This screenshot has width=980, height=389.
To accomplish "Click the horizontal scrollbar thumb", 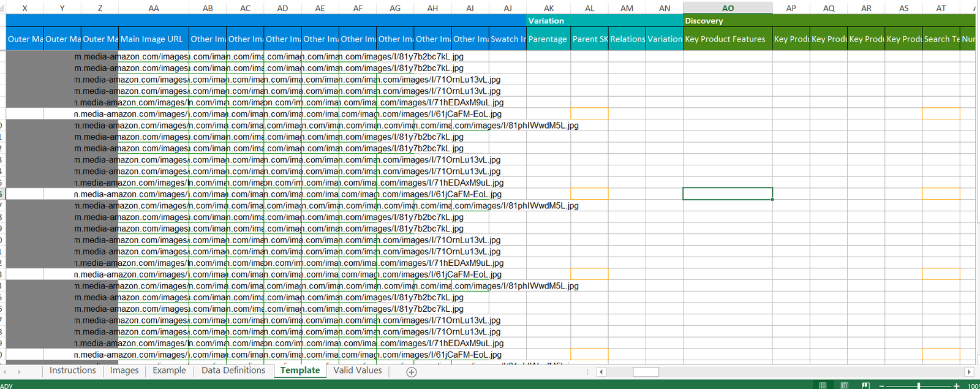I will [646, 372].
